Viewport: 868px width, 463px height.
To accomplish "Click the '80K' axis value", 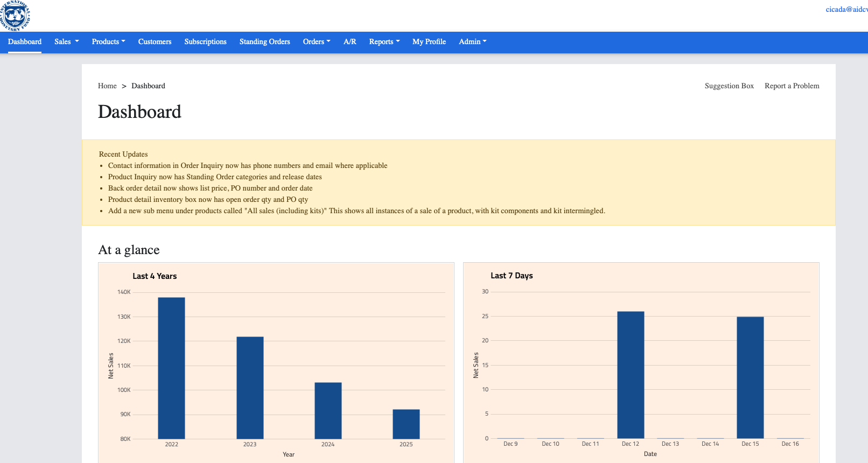I will pos(125,439).
